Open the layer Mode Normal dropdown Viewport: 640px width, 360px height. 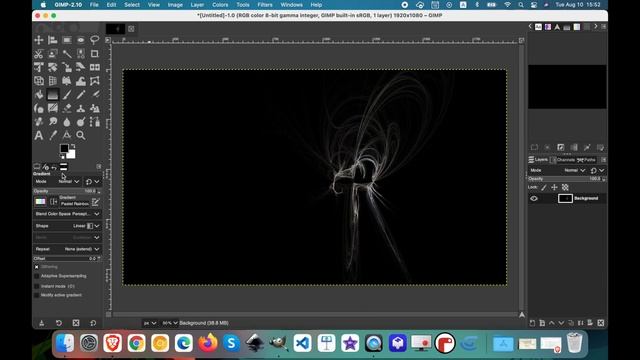(x=558, y=170)
